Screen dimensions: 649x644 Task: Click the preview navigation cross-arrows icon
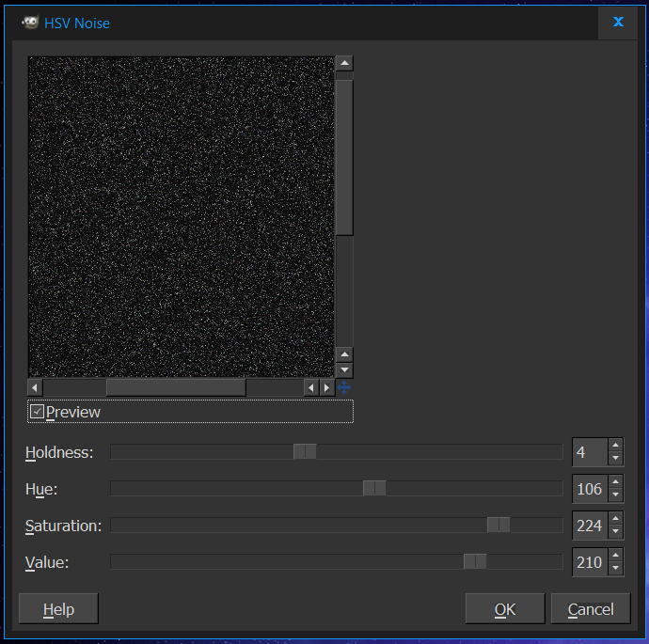(x=344, y=387)
